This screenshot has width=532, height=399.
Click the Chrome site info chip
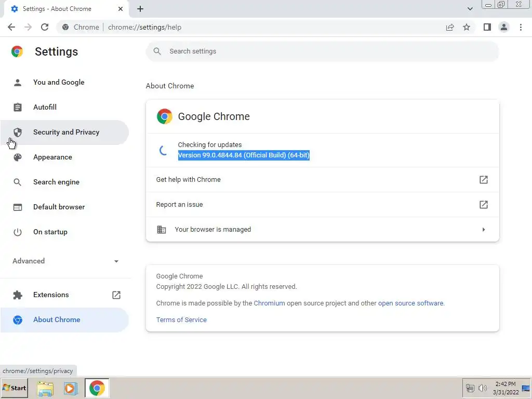[81, 27]
